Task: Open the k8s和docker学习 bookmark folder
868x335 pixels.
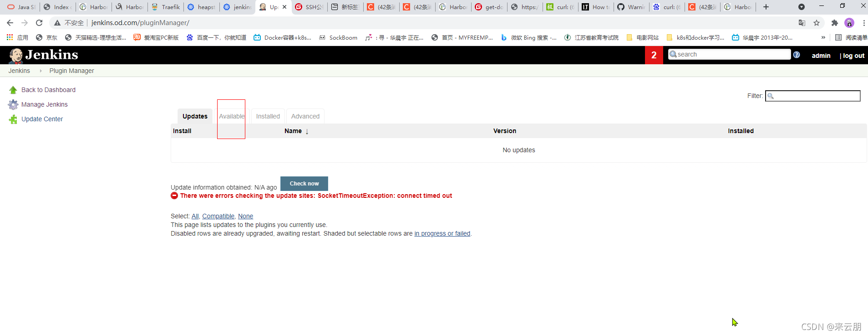Action: 695,37
